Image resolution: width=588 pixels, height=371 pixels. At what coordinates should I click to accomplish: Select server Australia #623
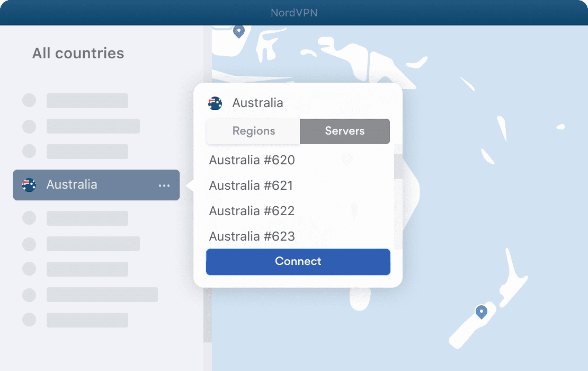pos(252,236)
